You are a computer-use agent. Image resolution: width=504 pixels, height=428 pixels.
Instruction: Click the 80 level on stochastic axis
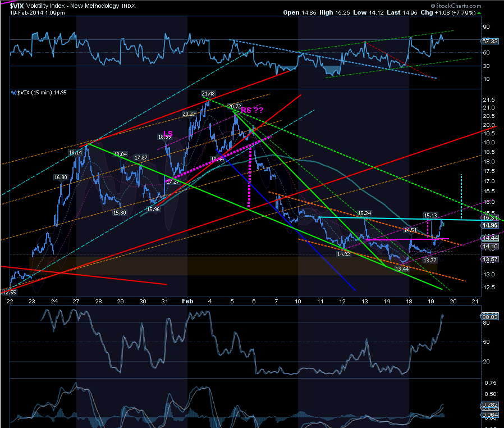487,323
